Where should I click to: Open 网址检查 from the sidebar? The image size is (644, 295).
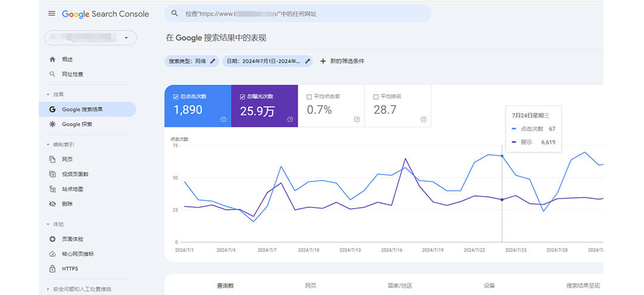pos(72,74)
